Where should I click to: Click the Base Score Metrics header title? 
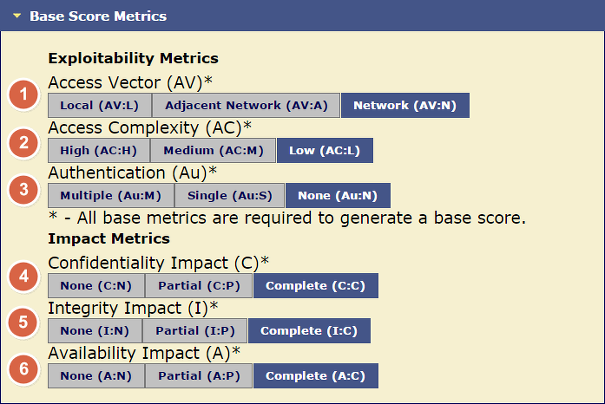click(98, 16)
